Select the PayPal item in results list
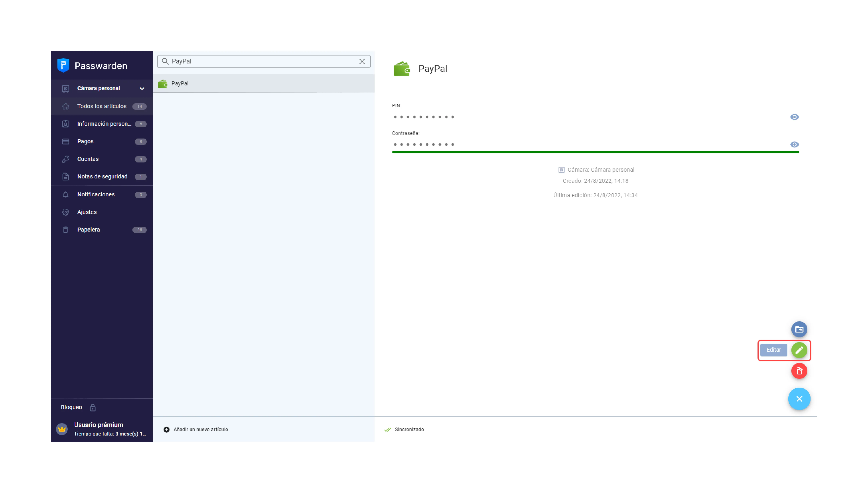The image size is (868, 493). pyautogui.click(x=180, y=84)
